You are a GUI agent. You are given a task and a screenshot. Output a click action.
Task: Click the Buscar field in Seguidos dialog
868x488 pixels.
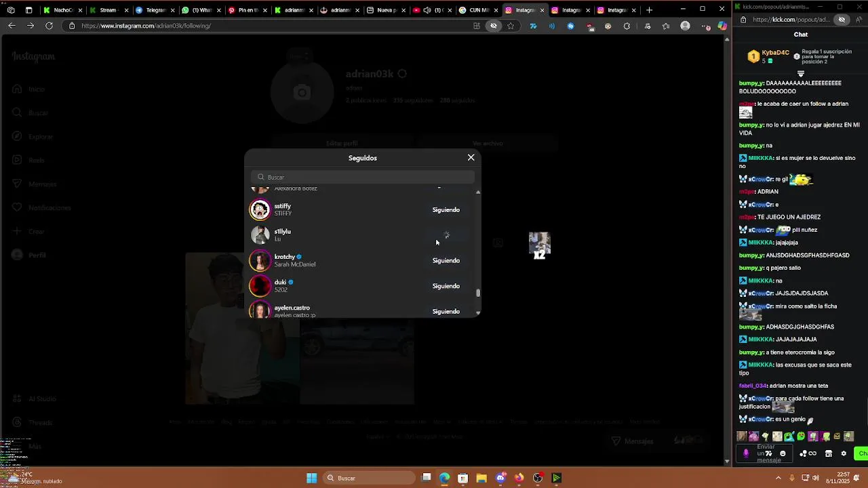coord(363,177)
